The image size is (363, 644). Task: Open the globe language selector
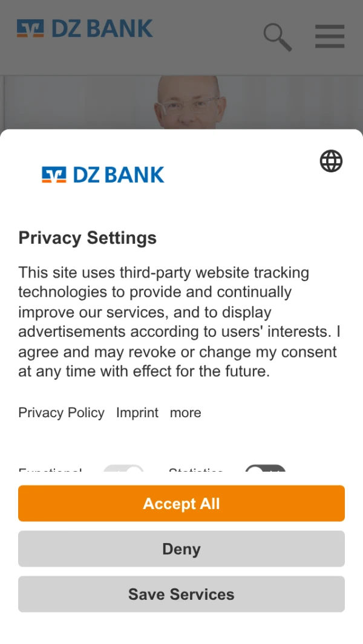tap(331, 161)
